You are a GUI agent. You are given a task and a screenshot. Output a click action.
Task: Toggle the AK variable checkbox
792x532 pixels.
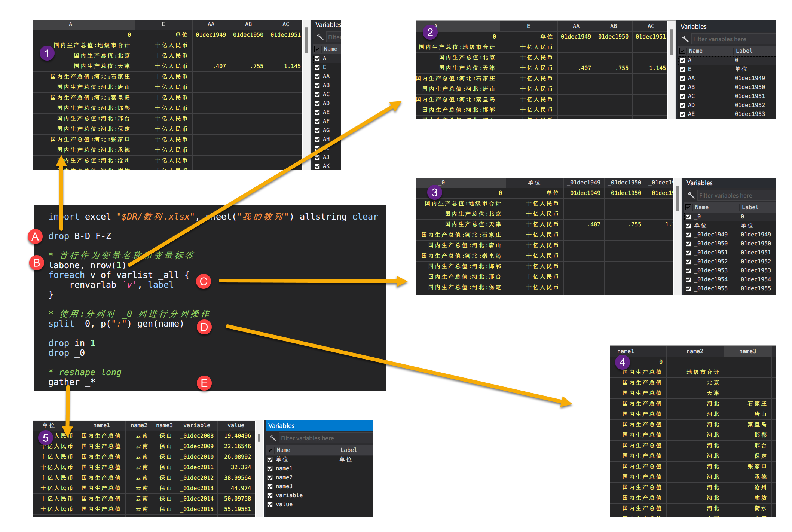pyautogui.click(x=317, y=166)
